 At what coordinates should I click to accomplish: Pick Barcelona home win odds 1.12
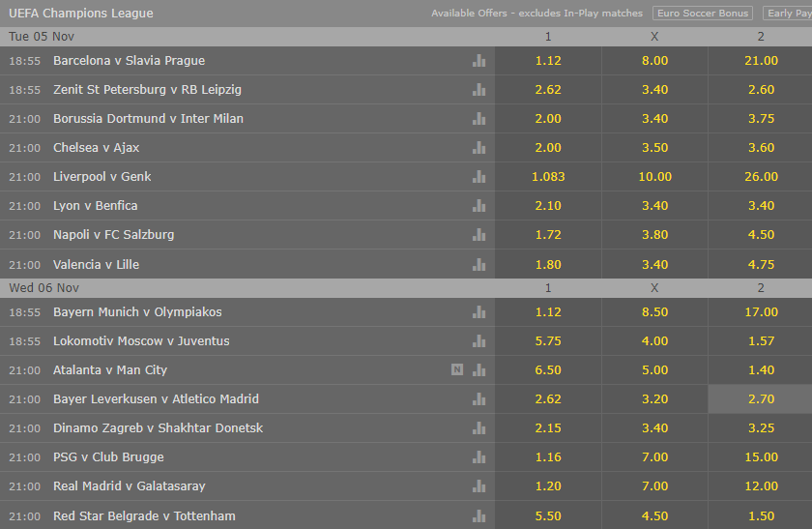(548, 60)
